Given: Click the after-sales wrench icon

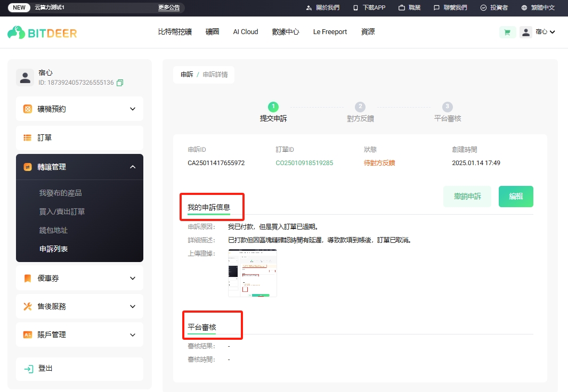Looking at the screenshot, I should click(28, 306).
